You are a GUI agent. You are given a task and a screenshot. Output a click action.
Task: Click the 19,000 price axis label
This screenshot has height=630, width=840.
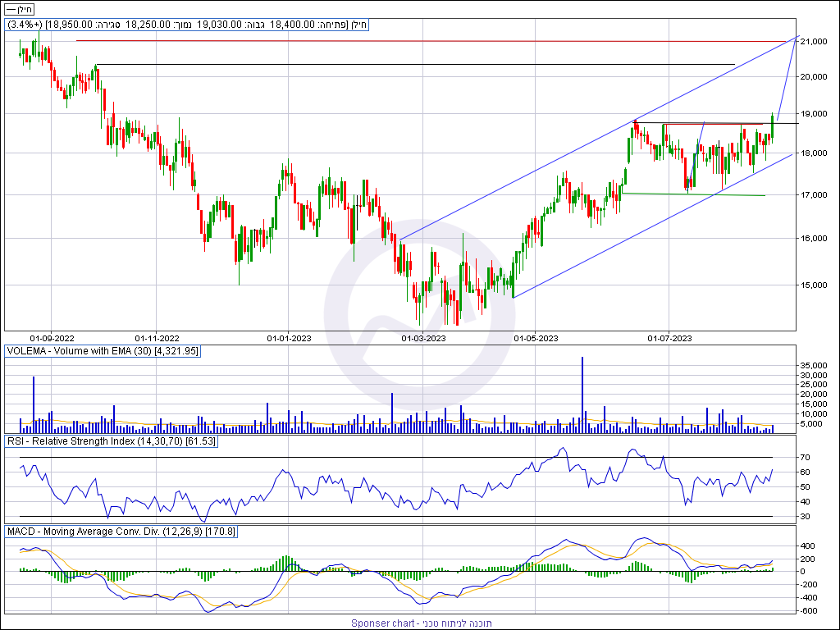[x=815, y=114]
